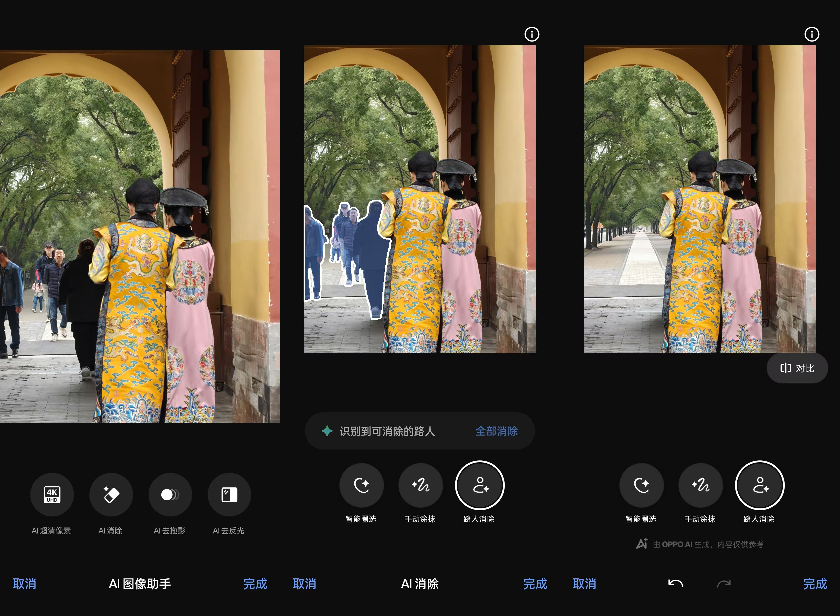Choose 手动涂抹 in the AI 消除 screen
This screenshot has width=840, height=616.
coord(421,485)
